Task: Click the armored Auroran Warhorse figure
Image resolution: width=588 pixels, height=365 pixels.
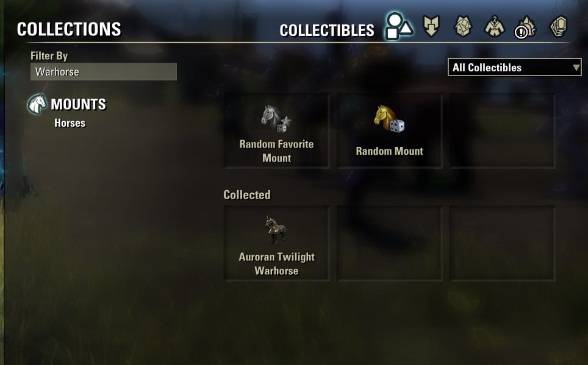Action: tap(276, 230)
